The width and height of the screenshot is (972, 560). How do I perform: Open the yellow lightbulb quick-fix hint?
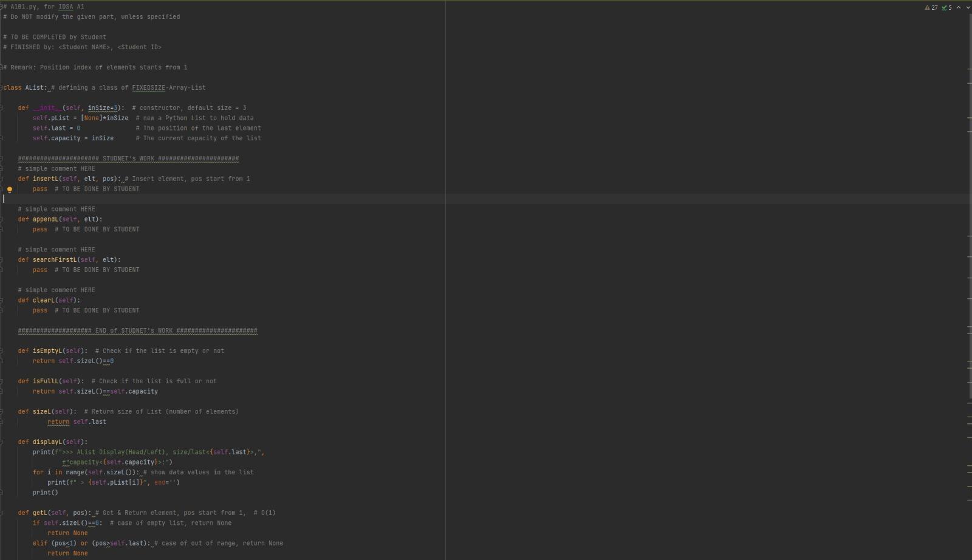pos(10,190)
